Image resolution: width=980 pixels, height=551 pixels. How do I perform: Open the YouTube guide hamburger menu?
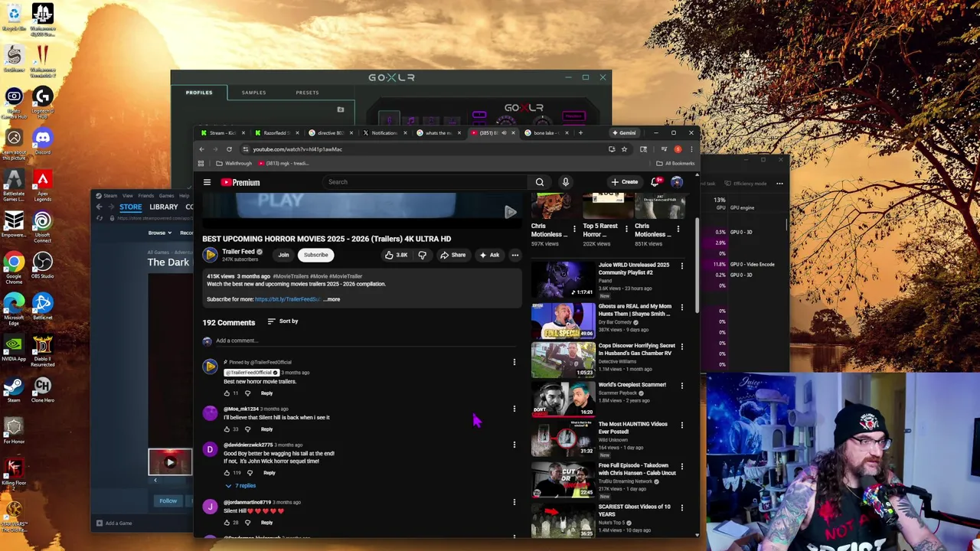(x=207, y=182)
